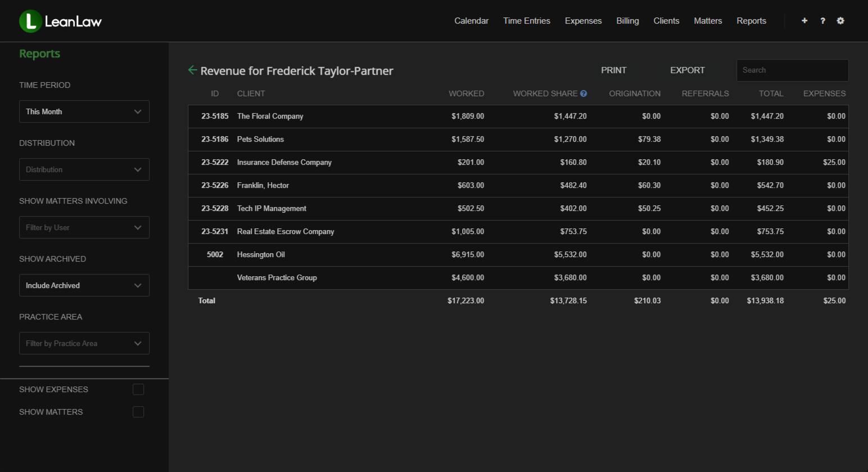Click ID 23-5226
The width and height of the screenshot is (868, 472).
(215, 186)
